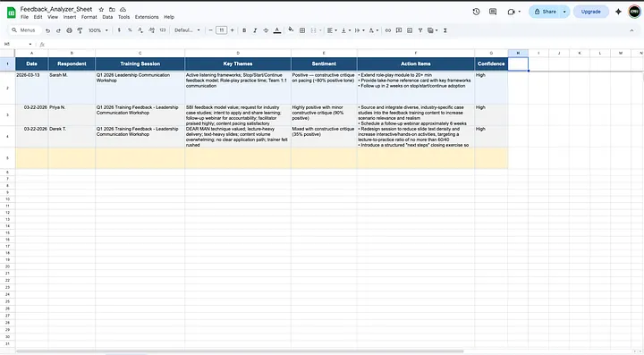644x355 pixels.
Task: Open the Extensions menu
Action: pos(147,17)
